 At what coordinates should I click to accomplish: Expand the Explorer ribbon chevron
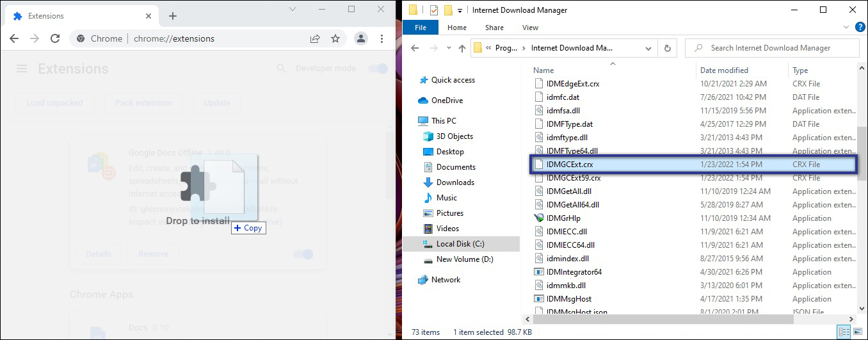point(845,28)
